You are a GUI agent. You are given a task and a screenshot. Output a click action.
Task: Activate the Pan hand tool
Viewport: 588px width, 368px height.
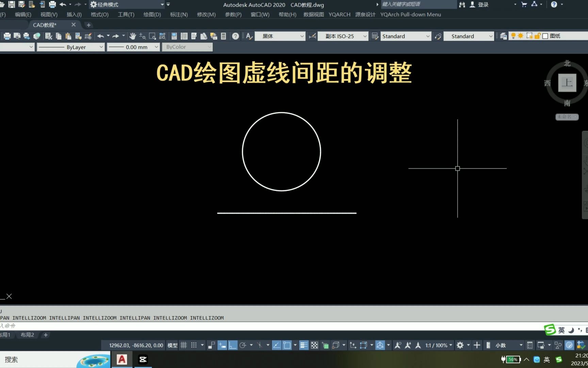click(132, 36)
